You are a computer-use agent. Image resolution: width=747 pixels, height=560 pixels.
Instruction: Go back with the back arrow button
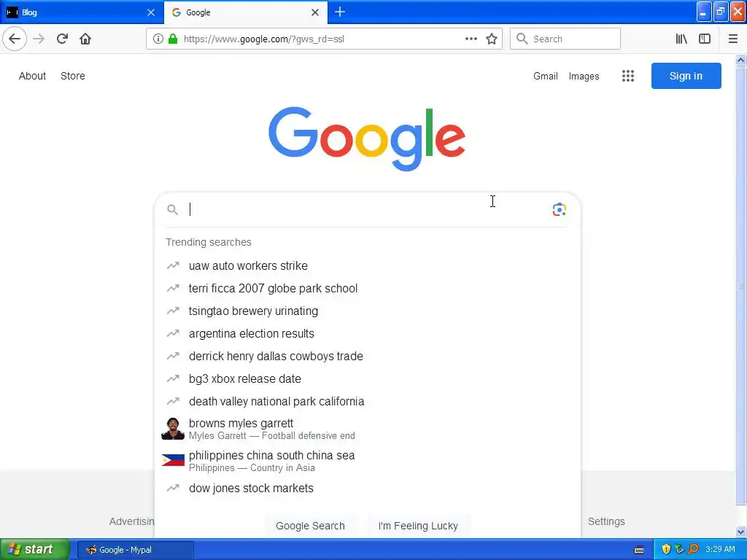pos(15,39)
